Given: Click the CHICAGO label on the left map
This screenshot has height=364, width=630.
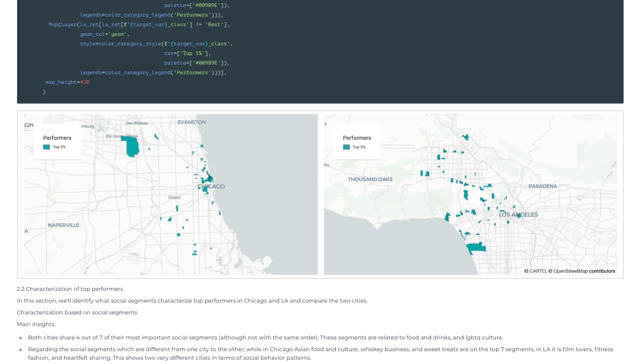Looking at the screenshot, I should [x=211, y=187].
